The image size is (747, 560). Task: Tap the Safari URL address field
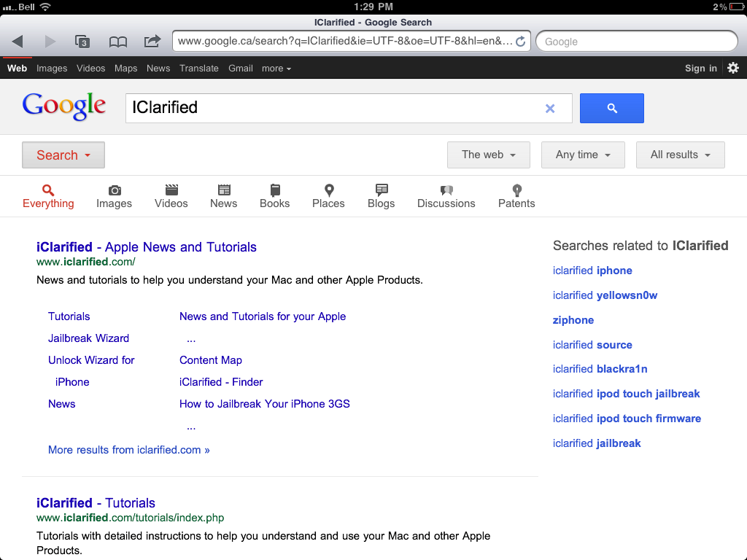[344, 42]
